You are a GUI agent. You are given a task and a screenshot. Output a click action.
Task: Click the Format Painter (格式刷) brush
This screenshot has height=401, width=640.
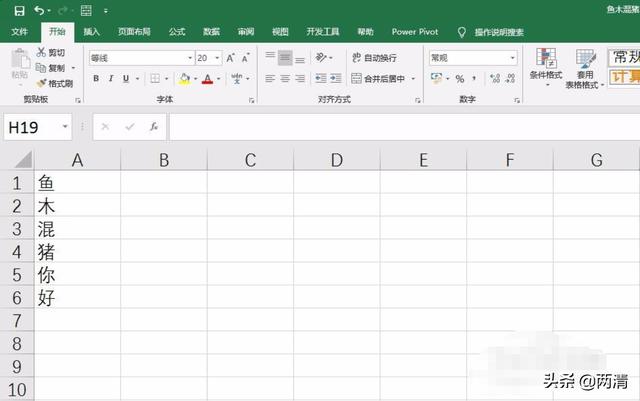(54, 83)
